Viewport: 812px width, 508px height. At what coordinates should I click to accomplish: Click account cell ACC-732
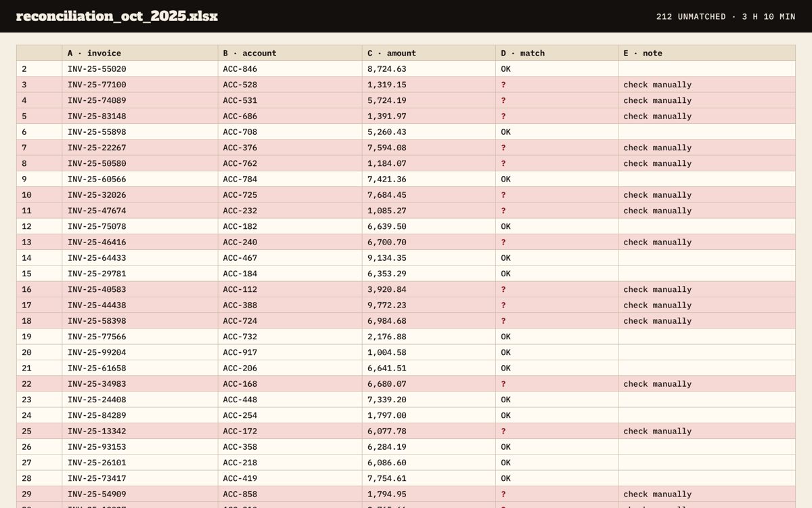pyautogui.click(x=290, y=337)
